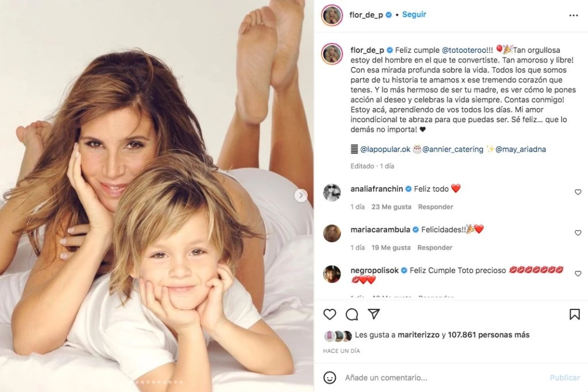Open the comment bubble icon
588x392 pixels.
coord(352,315)
